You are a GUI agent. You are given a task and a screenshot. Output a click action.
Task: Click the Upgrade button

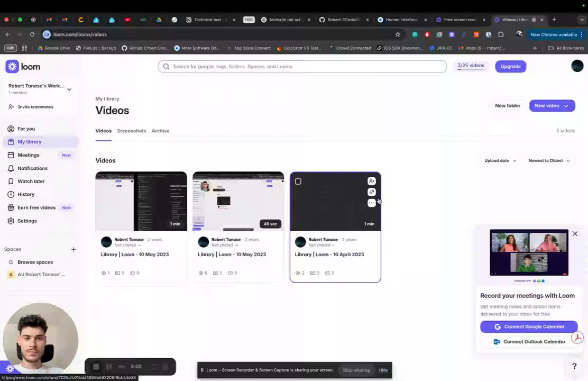(510, 67)
